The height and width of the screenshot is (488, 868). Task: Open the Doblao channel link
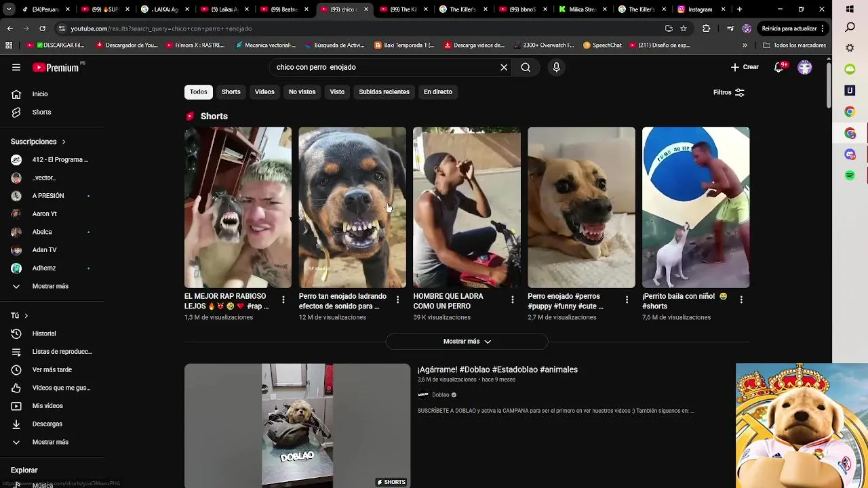pos(441,395)
